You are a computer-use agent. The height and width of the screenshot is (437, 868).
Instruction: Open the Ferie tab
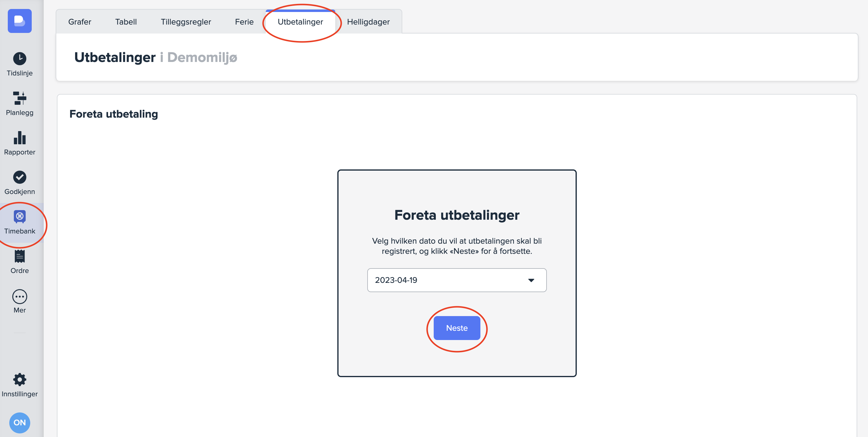[244, 22]
